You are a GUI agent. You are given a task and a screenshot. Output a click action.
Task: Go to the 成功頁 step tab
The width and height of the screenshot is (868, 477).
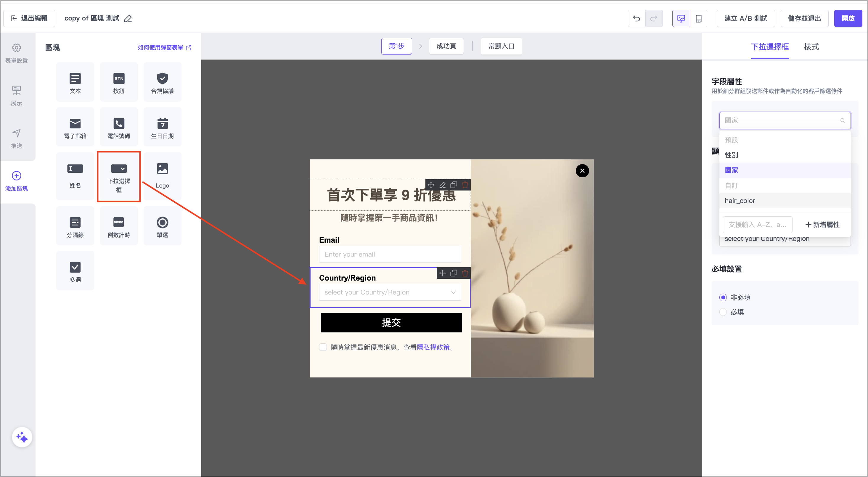(446, 46)
